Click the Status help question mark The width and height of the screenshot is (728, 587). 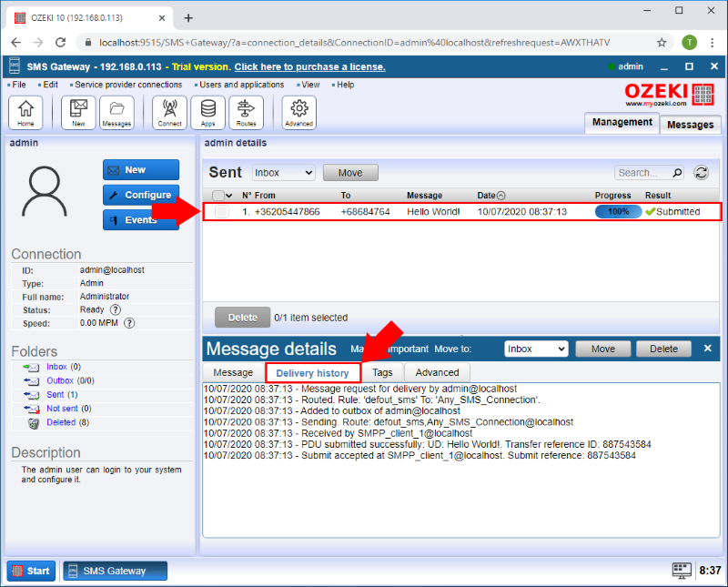(x=116, y=309)
